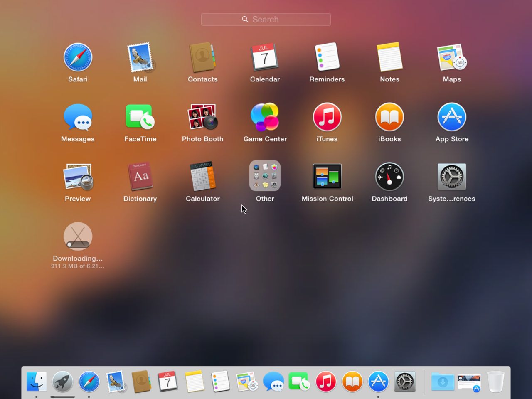The image size is (532, 399).
Task: Click the Launchpad rocket icon in Dock
Action: (63, 382)
